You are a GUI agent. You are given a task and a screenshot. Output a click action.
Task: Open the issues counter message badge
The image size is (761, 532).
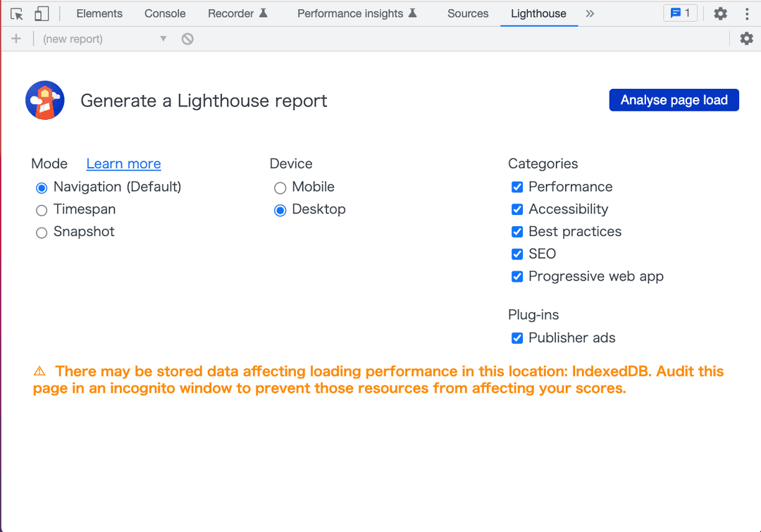tap(680, 13)
